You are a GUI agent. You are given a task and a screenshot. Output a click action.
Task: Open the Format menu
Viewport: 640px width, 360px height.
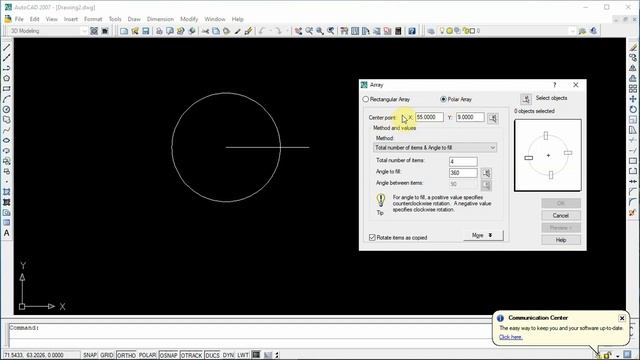[x=93, y=19]
